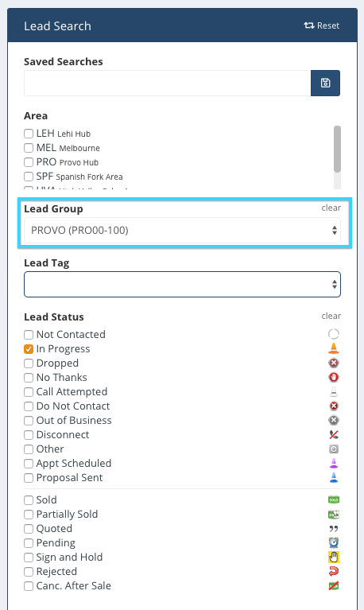
Task: Click the Quoted quotation marks icon
Action: click(334, 529)
